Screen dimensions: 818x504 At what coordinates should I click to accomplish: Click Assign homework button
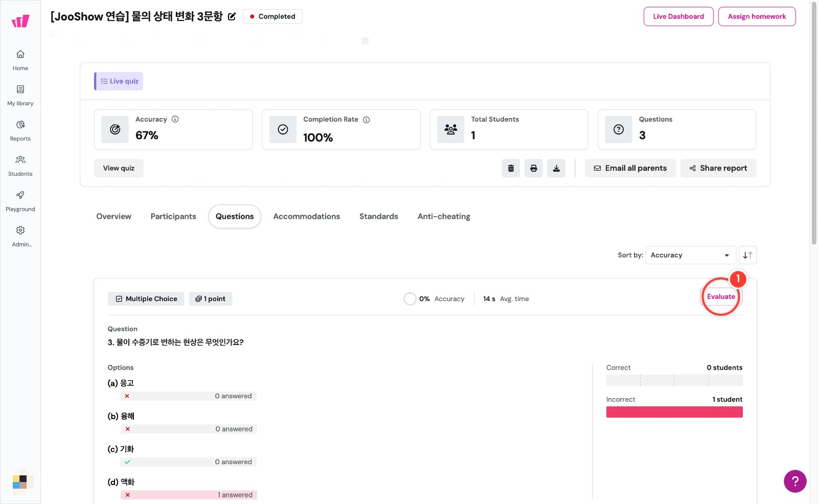coord(757,16)
